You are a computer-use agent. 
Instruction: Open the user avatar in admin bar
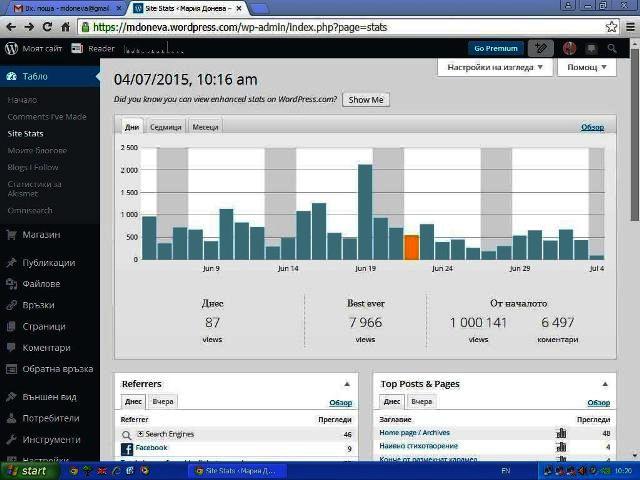coord(570,48)
